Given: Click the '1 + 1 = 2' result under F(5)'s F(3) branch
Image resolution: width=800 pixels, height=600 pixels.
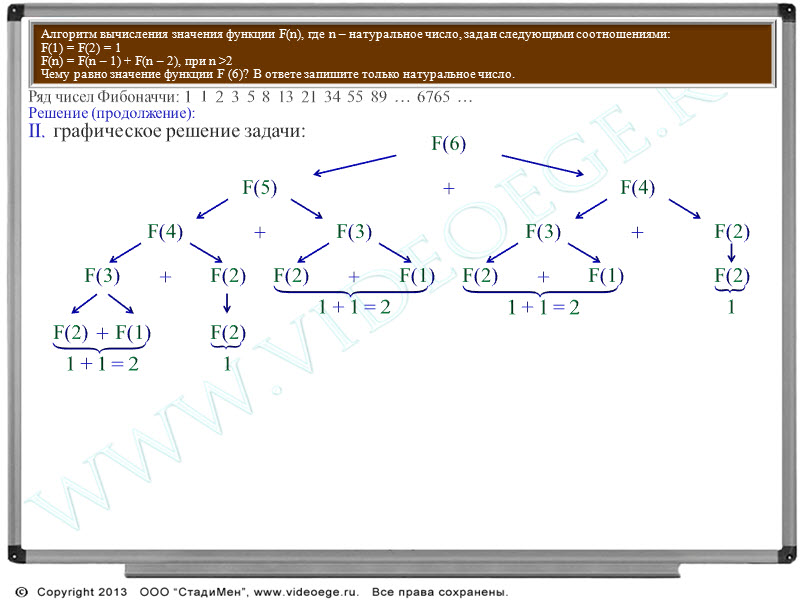Looking at the screenshot, I should click(x=354, y=307).
